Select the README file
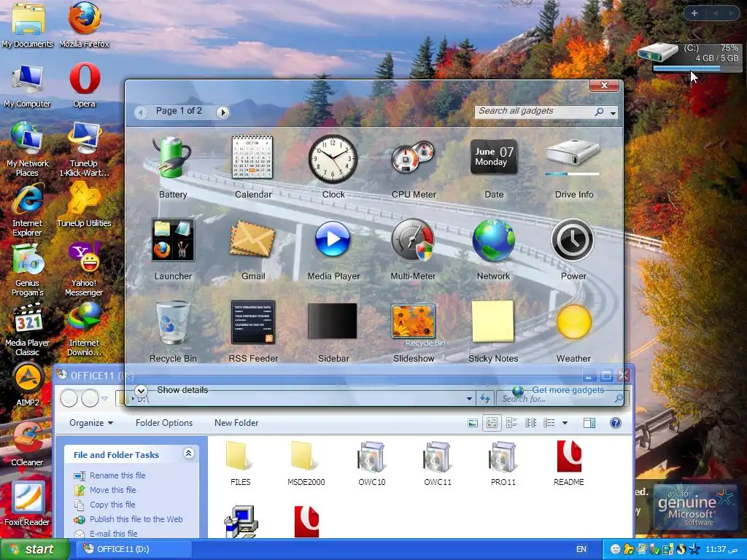Screen dimensions: 747x560 [569, 464]
